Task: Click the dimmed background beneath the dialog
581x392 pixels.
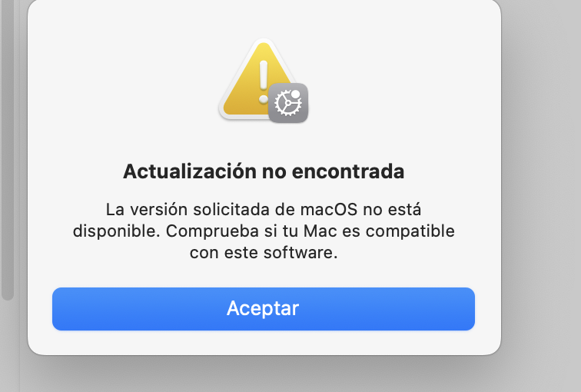Action: pyautogui.click(x=264, y=374)
